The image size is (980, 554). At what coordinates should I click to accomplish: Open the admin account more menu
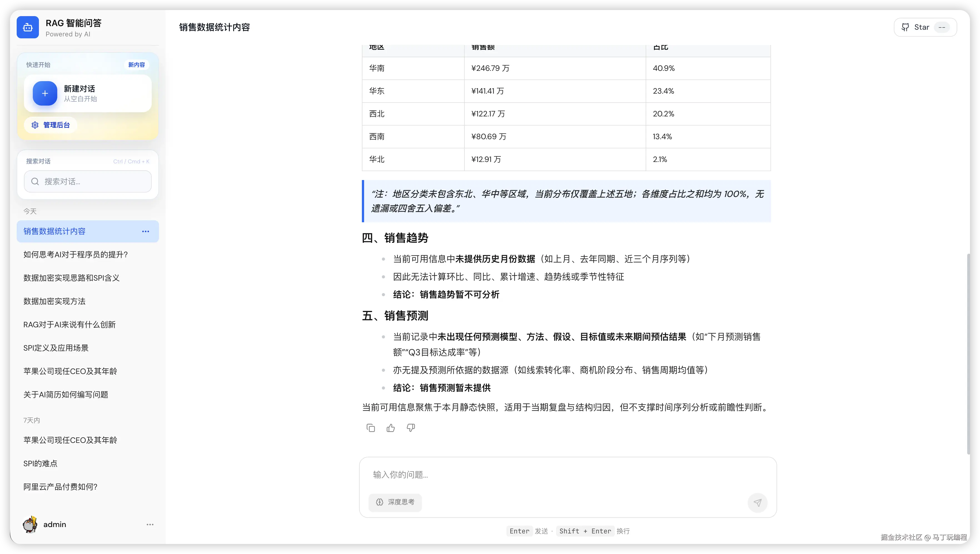(150, 524)
